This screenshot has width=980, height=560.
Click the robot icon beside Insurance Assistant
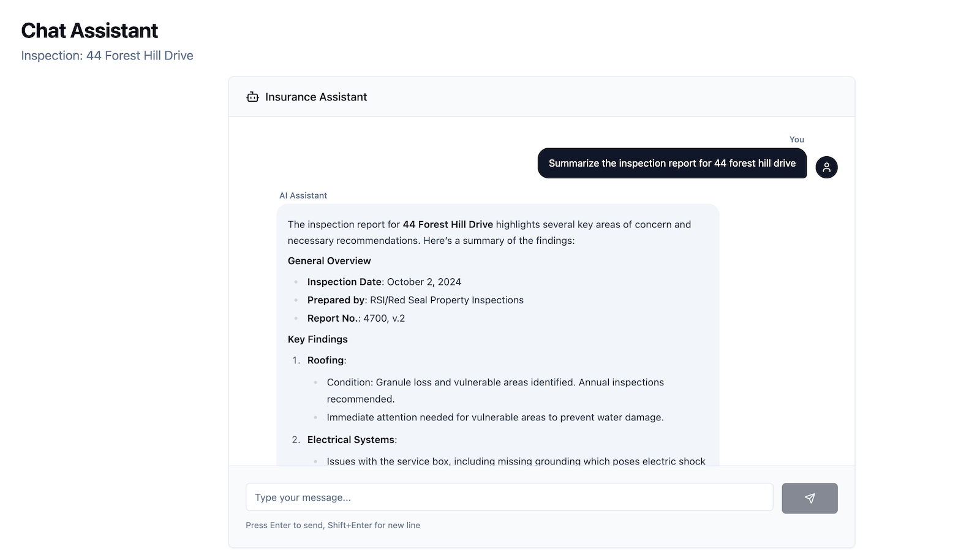(x=252, y=97)
